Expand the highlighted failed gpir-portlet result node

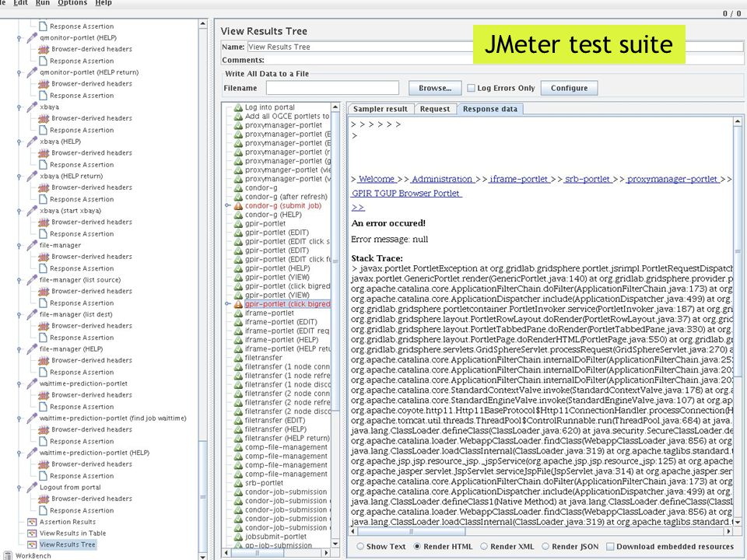pos(228,304)
